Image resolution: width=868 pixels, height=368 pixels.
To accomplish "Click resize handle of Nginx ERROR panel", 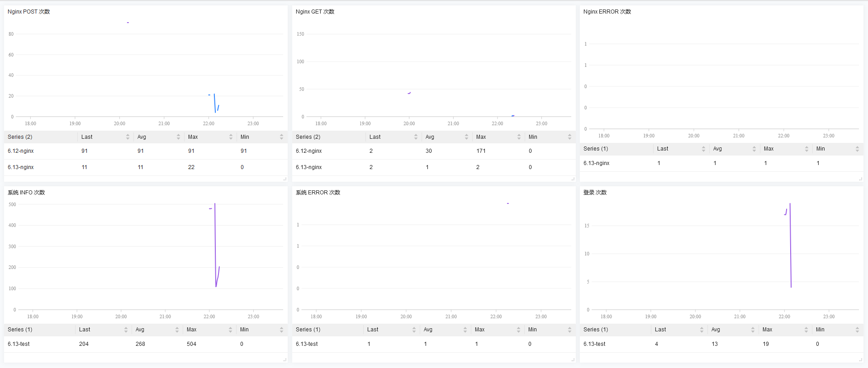I will point(861,179).
